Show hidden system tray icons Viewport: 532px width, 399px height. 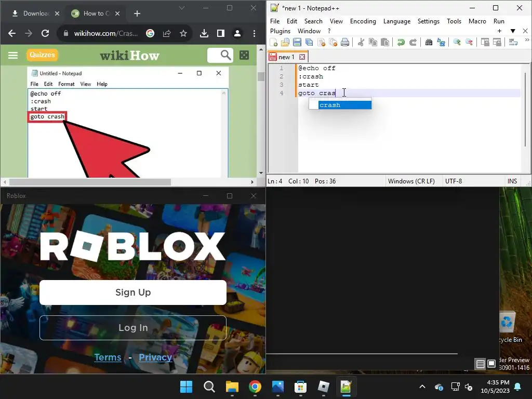[x=422, y=387]
